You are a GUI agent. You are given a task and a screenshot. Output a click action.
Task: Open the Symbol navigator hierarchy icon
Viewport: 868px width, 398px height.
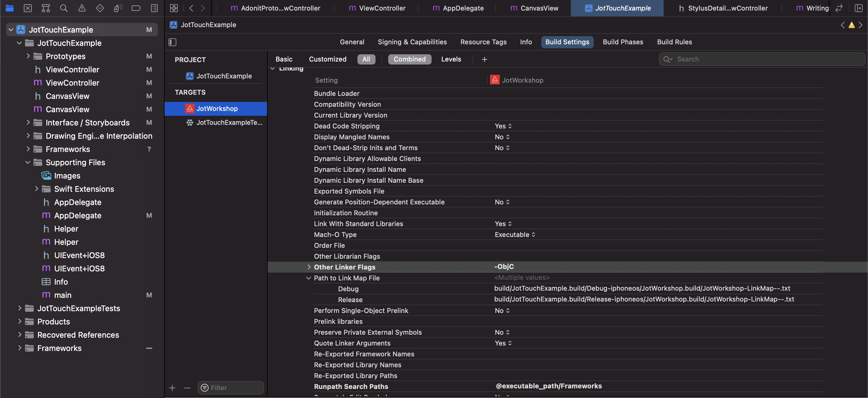point(46,8)
